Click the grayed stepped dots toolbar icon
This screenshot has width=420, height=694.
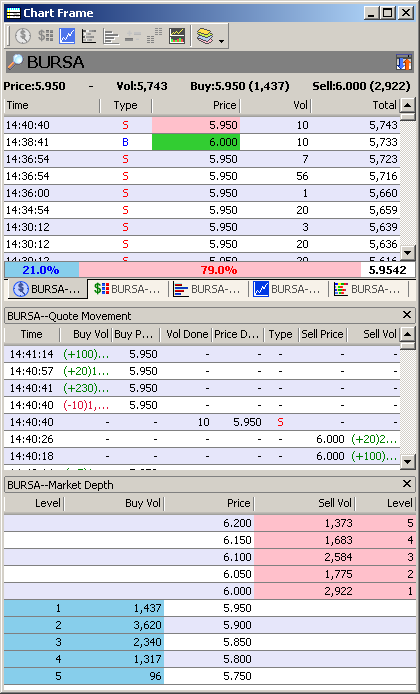click(154, 36)
